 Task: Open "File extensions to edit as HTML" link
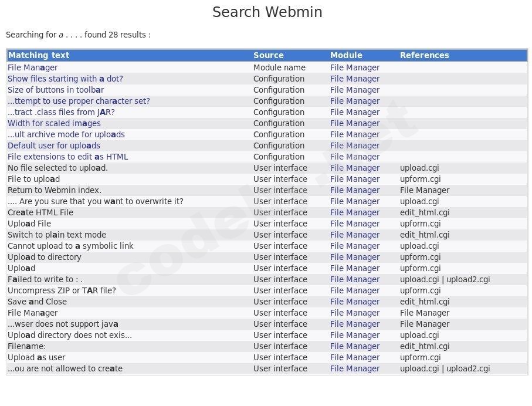click(67, 157)
